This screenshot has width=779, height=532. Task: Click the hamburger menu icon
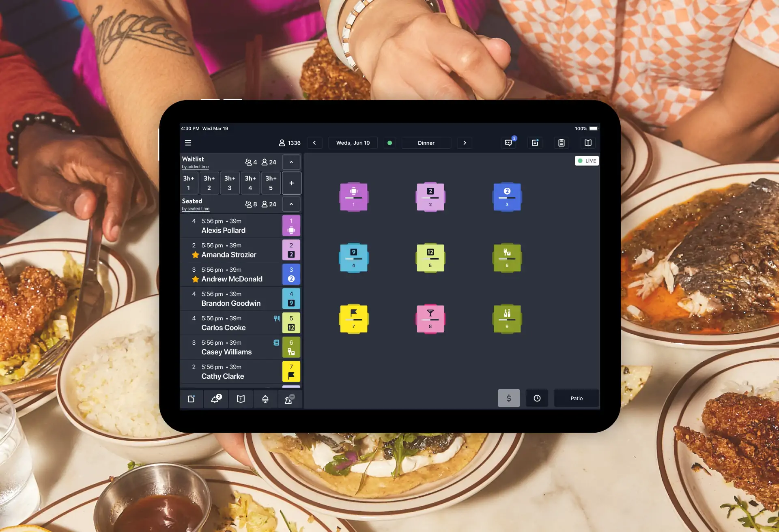[187, 143]
